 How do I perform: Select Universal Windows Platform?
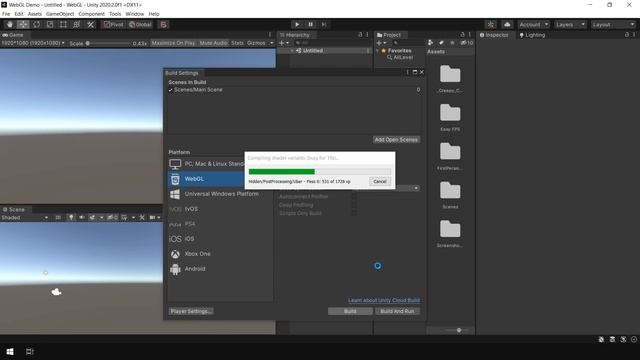[220, 194]
